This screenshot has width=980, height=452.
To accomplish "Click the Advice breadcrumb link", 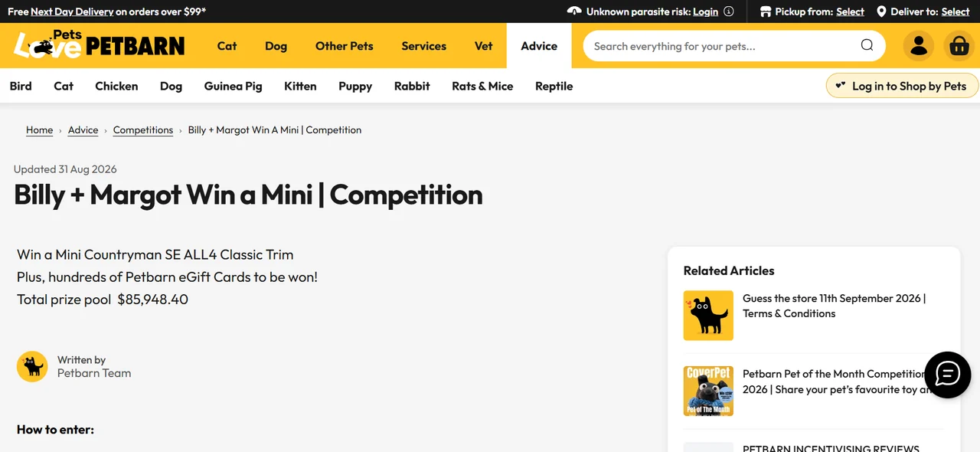I will point(83,130).
